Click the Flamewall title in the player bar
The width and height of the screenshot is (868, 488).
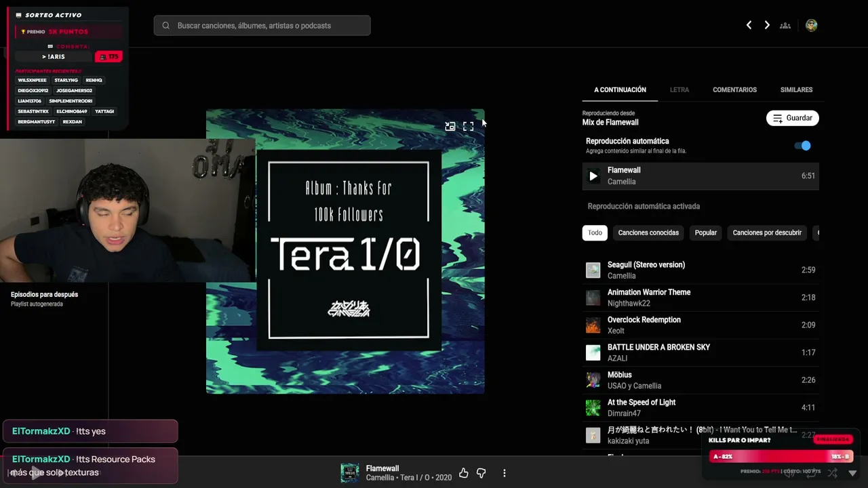pos(382,468)
